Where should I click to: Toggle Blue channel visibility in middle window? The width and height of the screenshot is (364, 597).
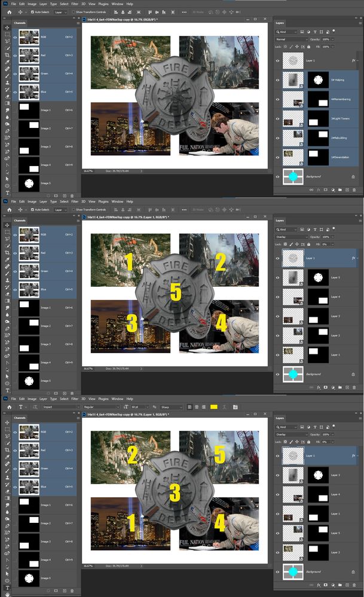(x=15, y=290)
